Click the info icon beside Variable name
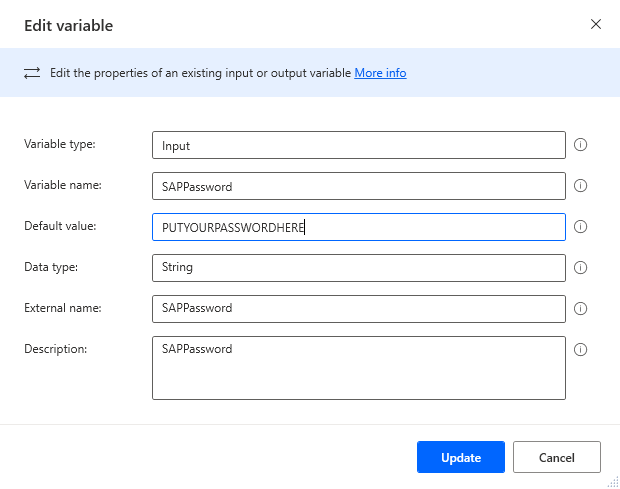The height and width of the screenshot is (489, 620). 581,186
